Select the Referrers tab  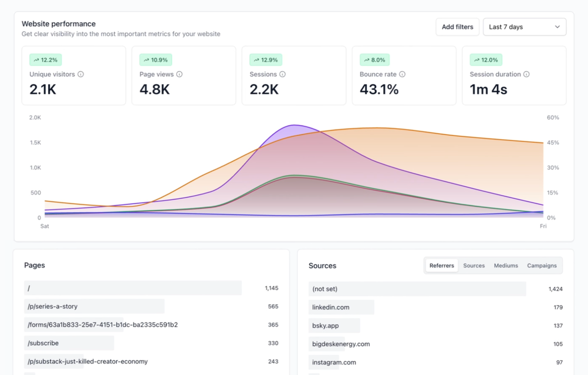pyautogui.click(x=441, y=265)
